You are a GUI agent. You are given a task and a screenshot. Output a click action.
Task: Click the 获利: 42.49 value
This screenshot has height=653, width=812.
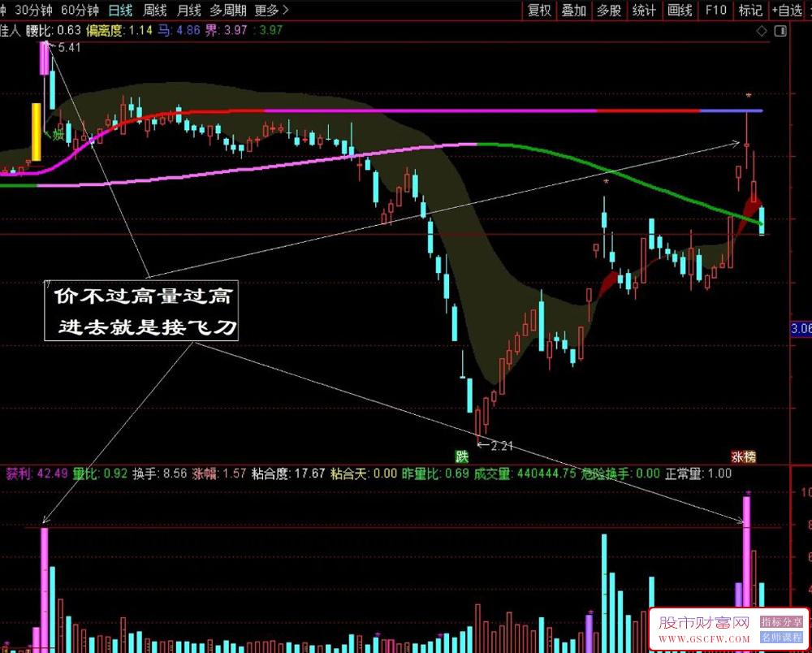coord(37,474)
